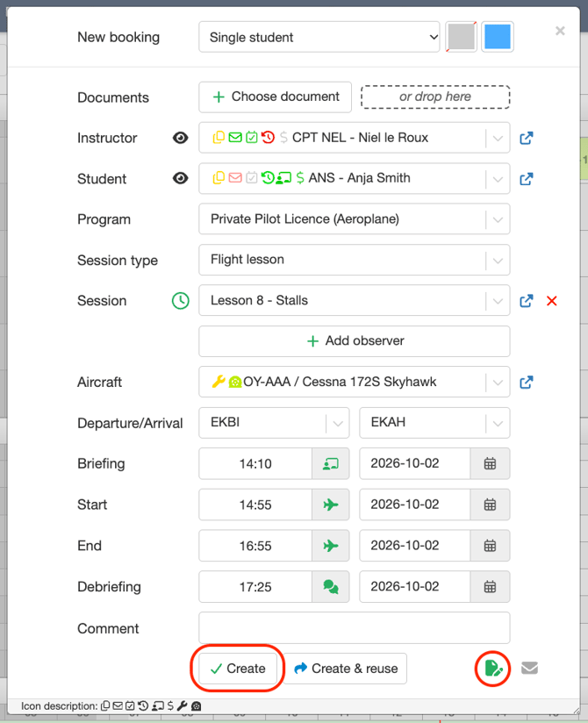
Task: Click chat bubbles icon next to Debriefing 17:25
Action: (x=331, y=587)
